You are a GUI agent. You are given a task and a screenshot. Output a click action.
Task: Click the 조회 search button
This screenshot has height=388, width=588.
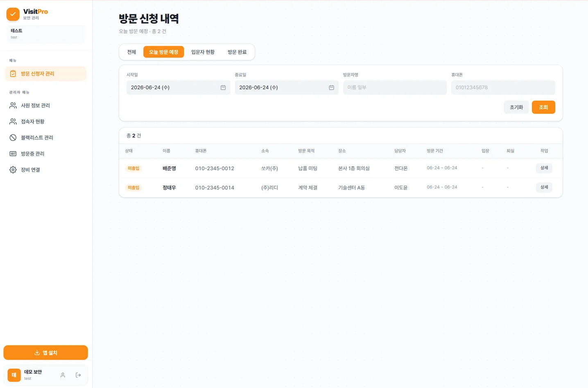coord(543,107)
